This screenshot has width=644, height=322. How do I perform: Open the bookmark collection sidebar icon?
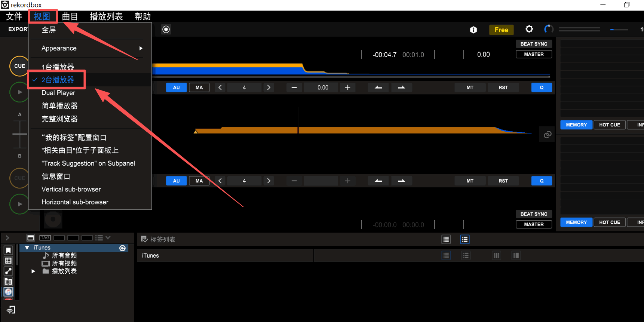(x=8, y=250)
